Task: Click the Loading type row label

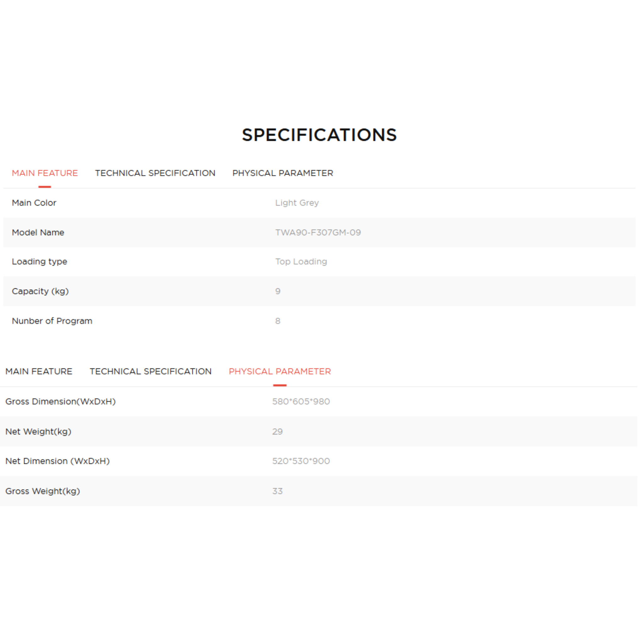Action: 39,262
